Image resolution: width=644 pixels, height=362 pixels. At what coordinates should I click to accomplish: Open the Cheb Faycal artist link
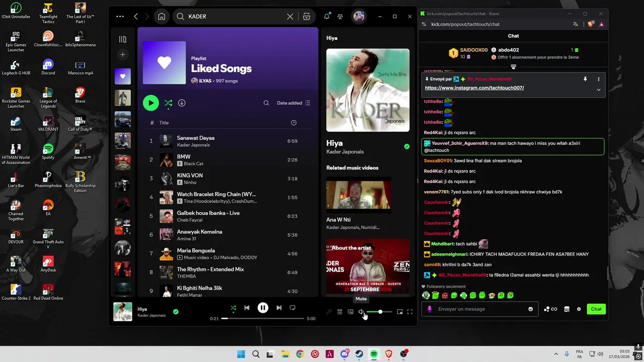pos(190,220)
